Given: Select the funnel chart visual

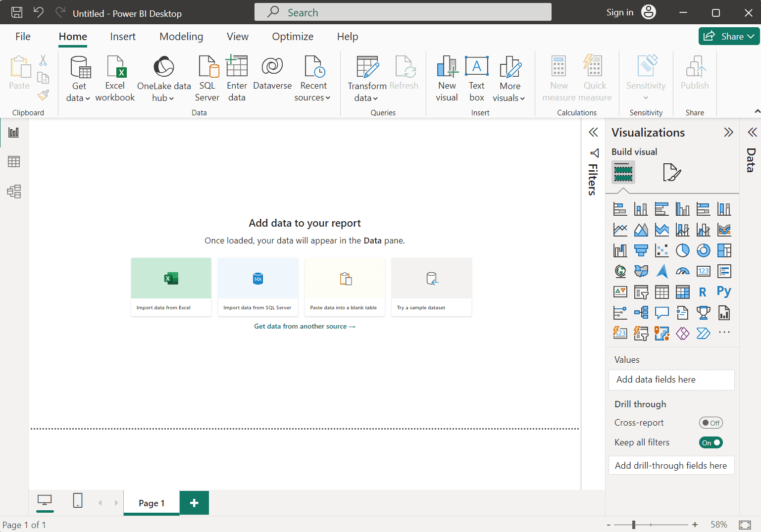Looking at the screenshot, I should point(641,250).
